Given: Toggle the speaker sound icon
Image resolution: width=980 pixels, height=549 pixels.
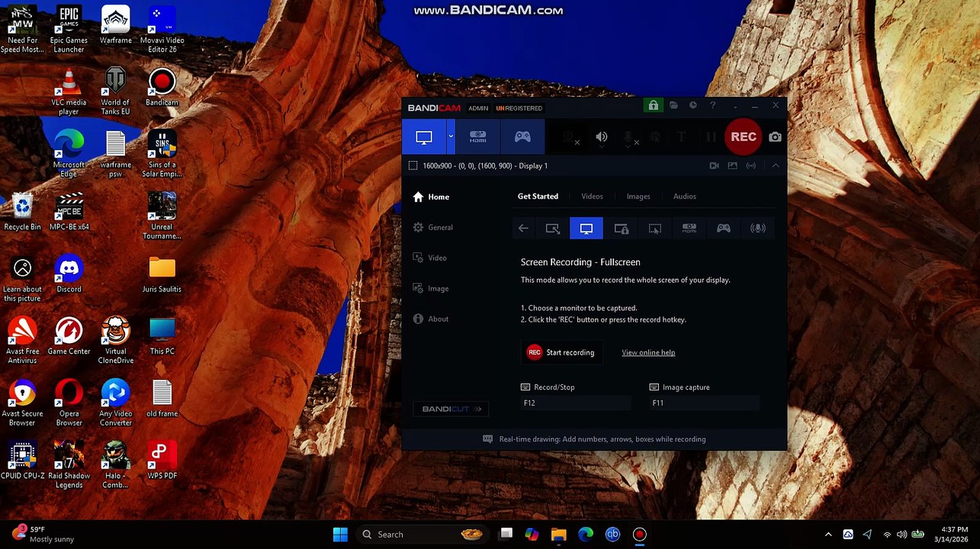Looking at the screenshot, I should point(602,137).
